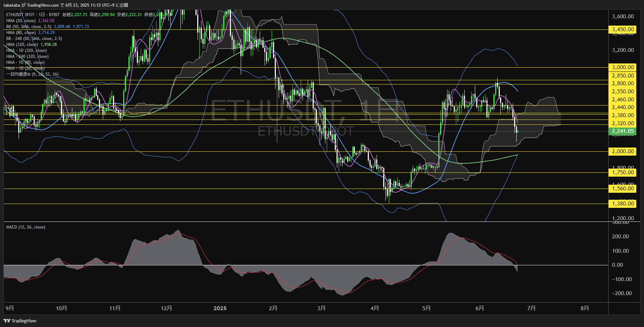The height and width of the screenshot is (327, 644).
Task: Select the 4月 time axis label
Action: click(x=374, y=308)
